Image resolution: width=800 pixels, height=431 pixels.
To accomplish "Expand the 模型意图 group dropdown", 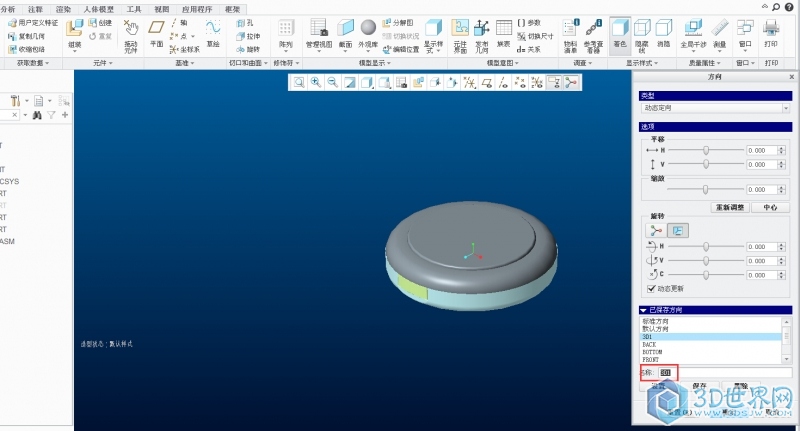I will pyautogui.click(x=503, y=63).
